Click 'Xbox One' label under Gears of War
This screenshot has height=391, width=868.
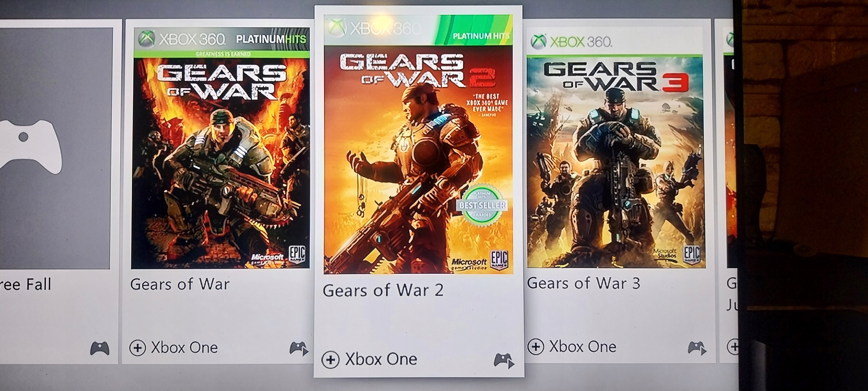184,348
